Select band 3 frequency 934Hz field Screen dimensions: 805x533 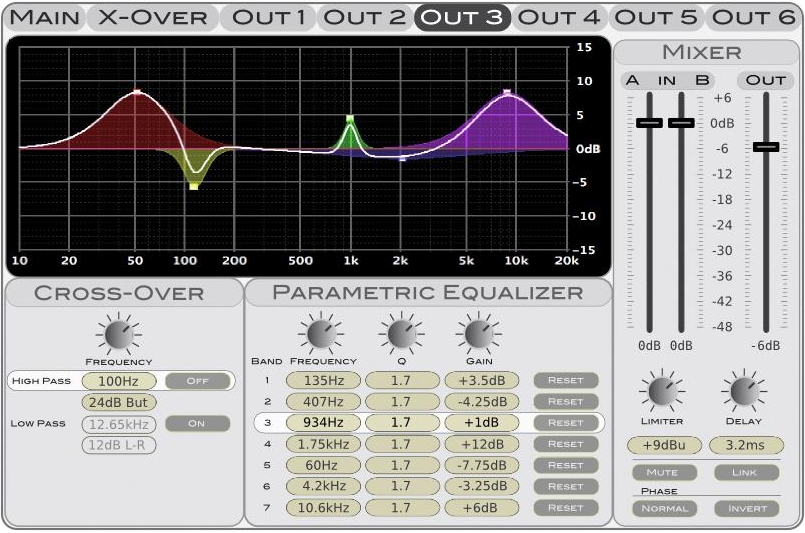pyautogui.click(x=323, y=423)
